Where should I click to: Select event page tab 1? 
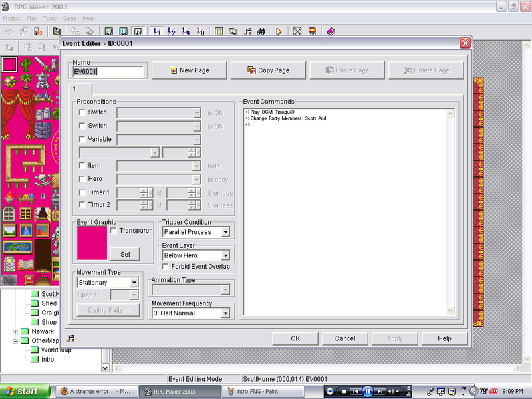coord(80,89)
